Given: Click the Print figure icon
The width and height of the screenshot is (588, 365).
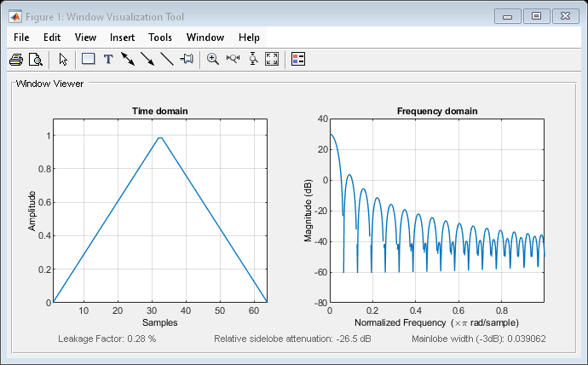Looking at the screenshot, I should 15,60.
